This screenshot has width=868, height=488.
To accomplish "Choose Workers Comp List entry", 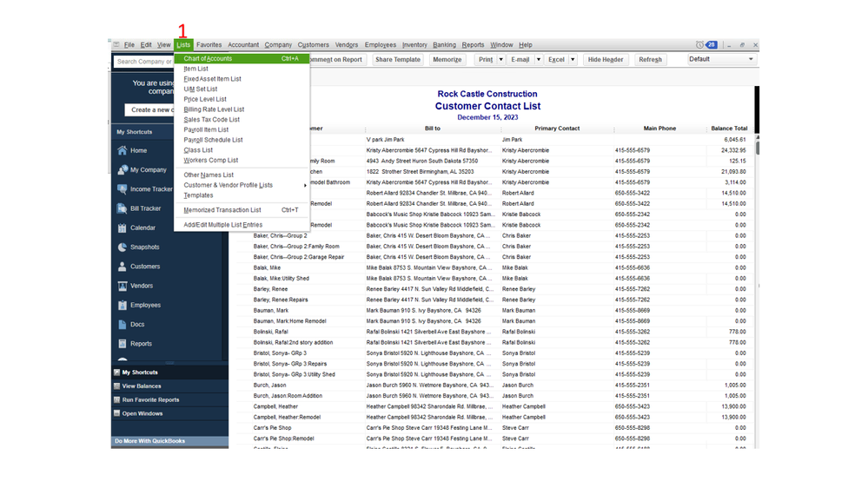I will tap(242, 161).
